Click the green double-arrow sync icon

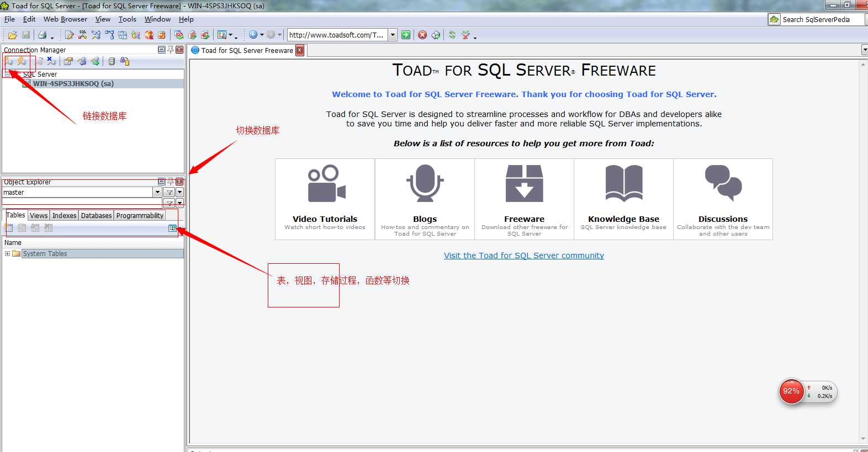[452, 35]
